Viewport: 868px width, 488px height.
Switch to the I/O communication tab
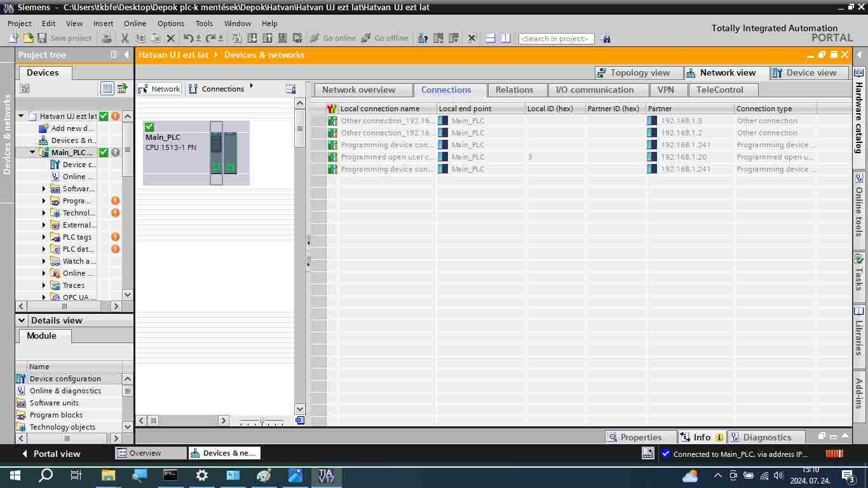[x=595, y=90]
